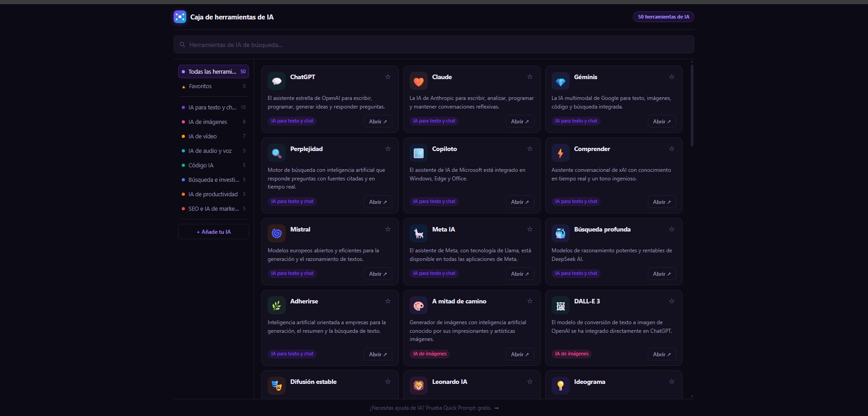Click the Perplejidad magnifier icon
The width and height of the screenshot is (868, 416).
pyautogui.click(x=277, y=153)
